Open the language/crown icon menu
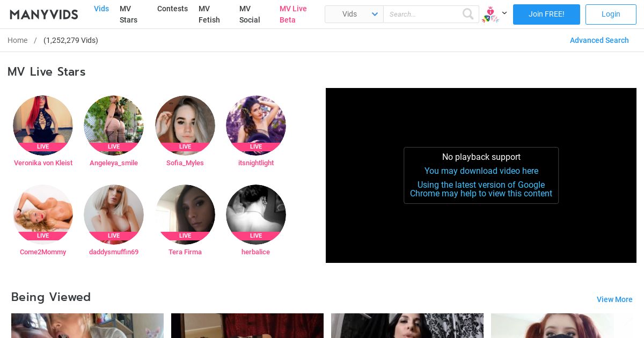The height and width of the screenshot is (338, 644). [491, 14]
